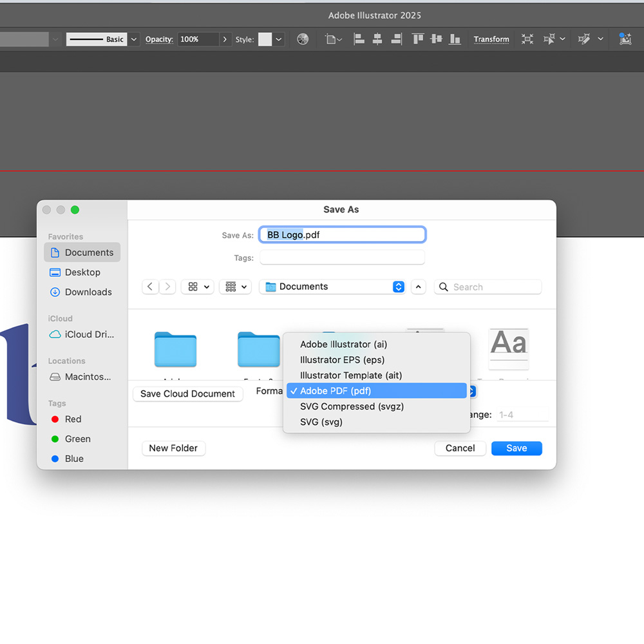Click the green zoom button of Save dialog
The width and height of the screenshot is (644, 644).
(x=75, y=210)
